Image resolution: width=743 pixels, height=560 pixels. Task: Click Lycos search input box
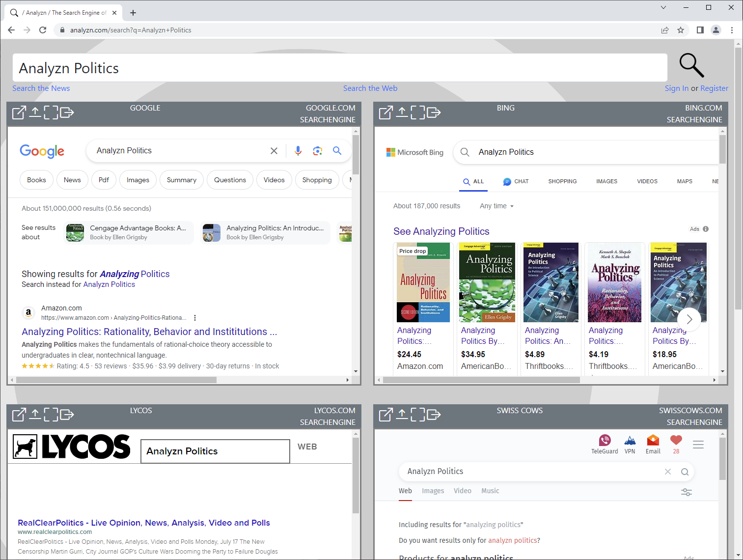click(x=215, y=451)
